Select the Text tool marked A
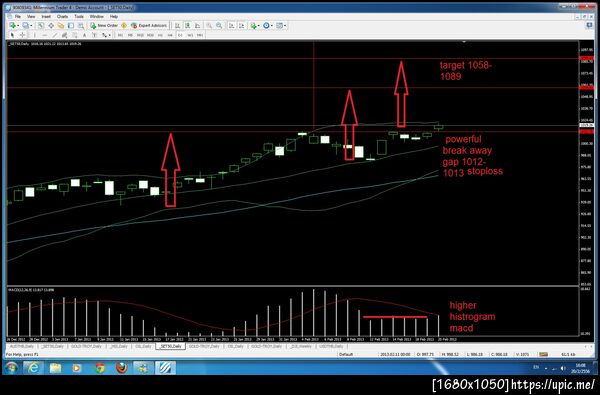 [x=84, y=35]
